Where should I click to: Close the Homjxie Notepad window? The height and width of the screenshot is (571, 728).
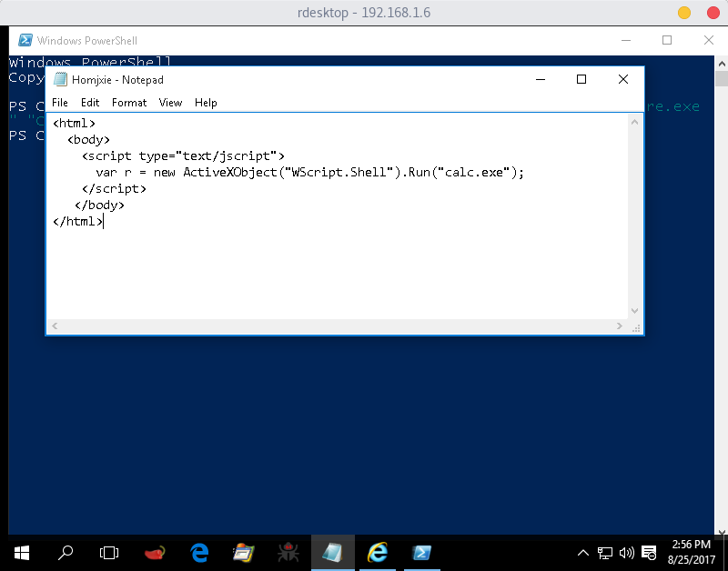(x=623, y=79)
